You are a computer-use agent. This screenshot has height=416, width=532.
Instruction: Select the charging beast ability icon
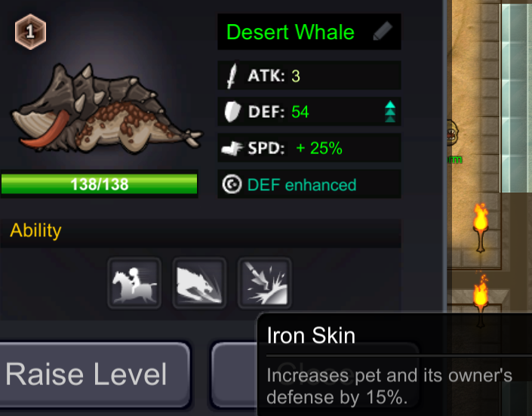(x=199, y=283)
